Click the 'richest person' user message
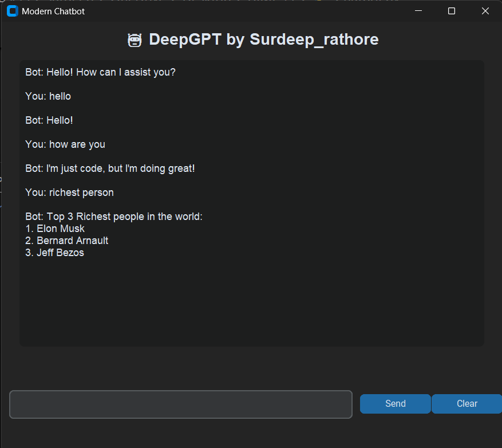The image size is (502, 448). point(69,192)
